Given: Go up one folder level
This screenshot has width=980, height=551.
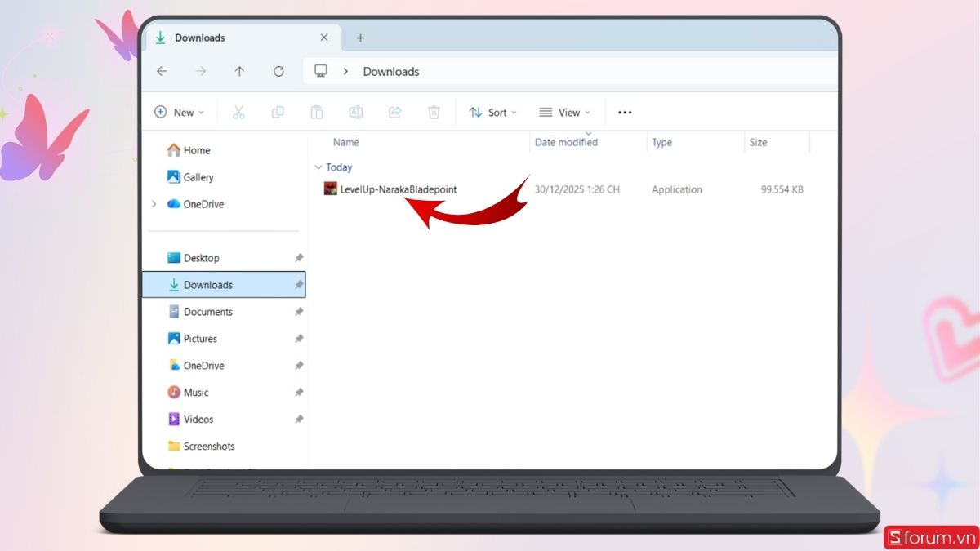Looking at the screenshot, I should 239,72.
